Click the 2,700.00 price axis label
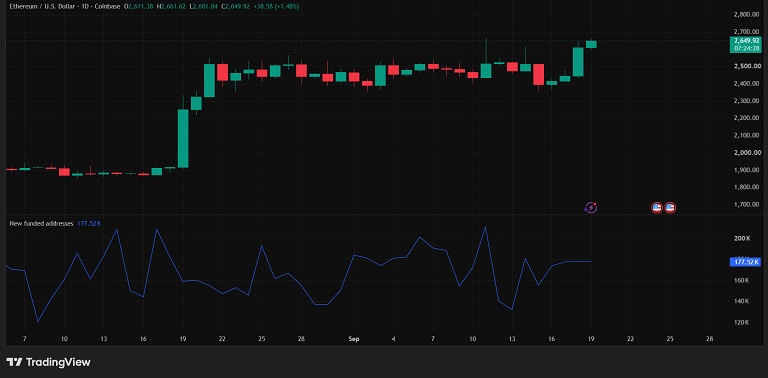The image size is (768, 378). (x=747, y=32)
